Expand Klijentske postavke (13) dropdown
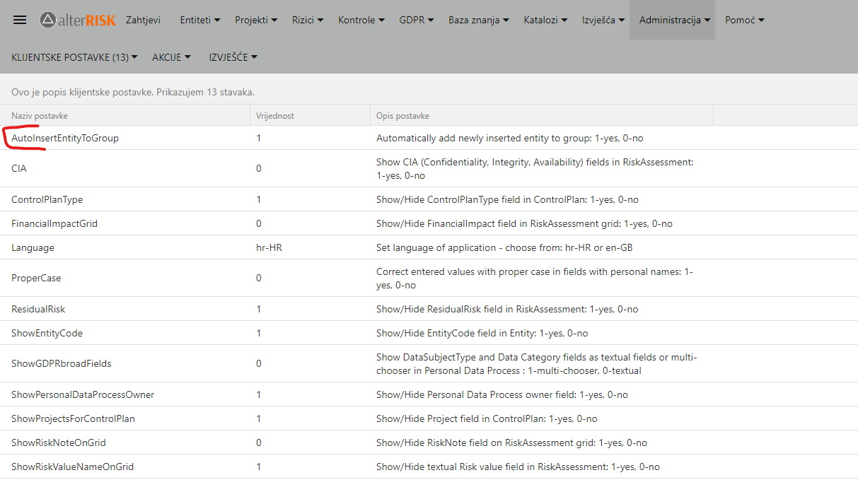This screenshot has height=504, width=858. click(74, 57)
